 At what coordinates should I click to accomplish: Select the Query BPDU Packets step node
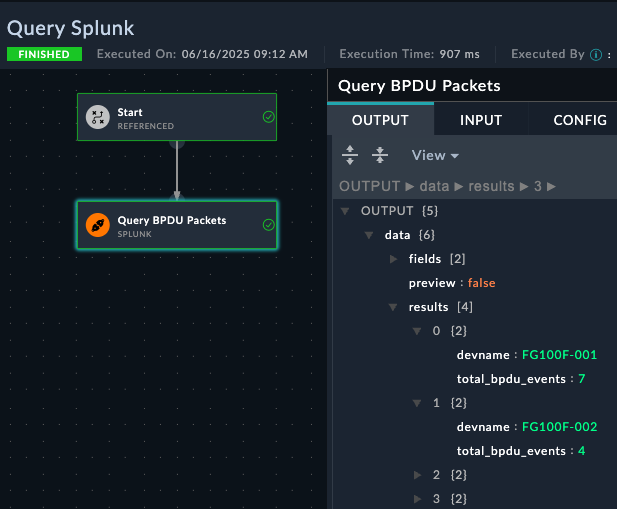click(x=177, y=225)
